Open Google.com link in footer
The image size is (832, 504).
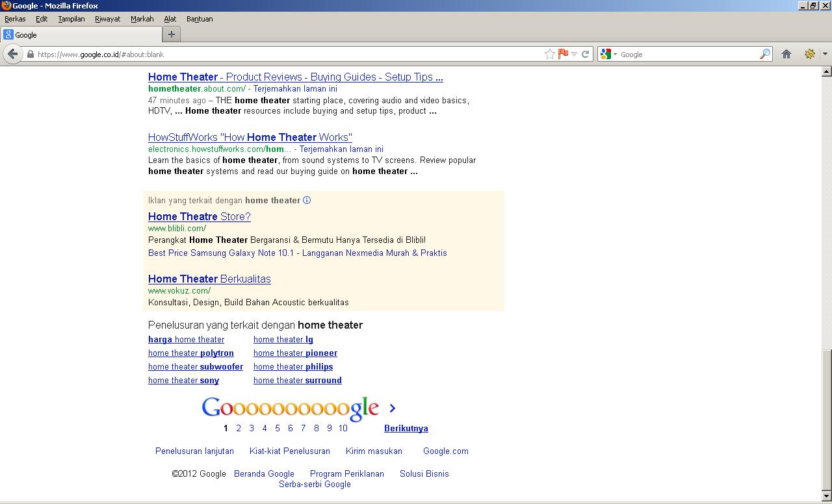446,451
